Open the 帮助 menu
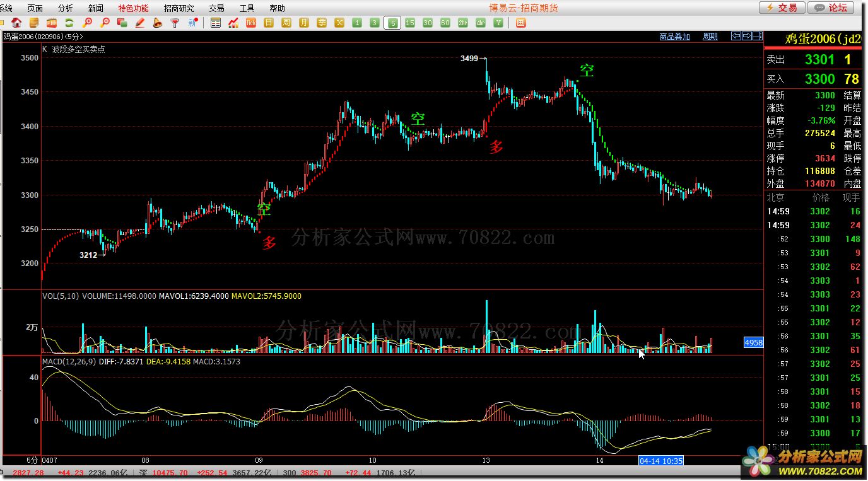This screenshot has width=868, height=481. (x=277, y=8)
